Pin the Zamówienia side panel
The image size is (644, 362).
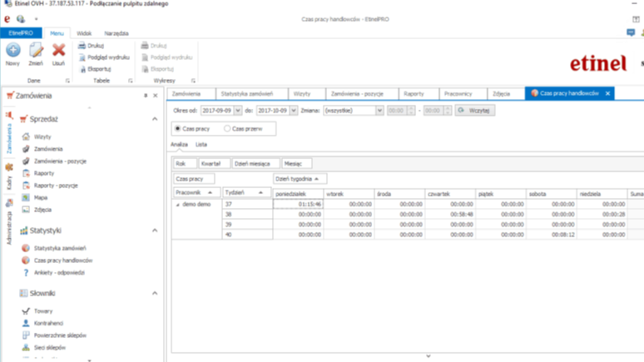146,96
